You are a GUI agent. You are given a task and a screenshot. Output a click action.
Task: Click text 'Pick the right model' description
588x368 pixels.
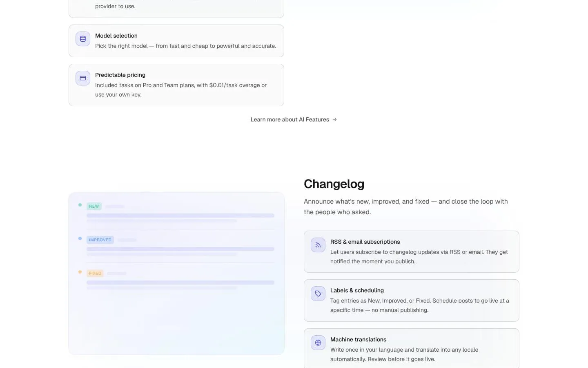click(186, 46)
